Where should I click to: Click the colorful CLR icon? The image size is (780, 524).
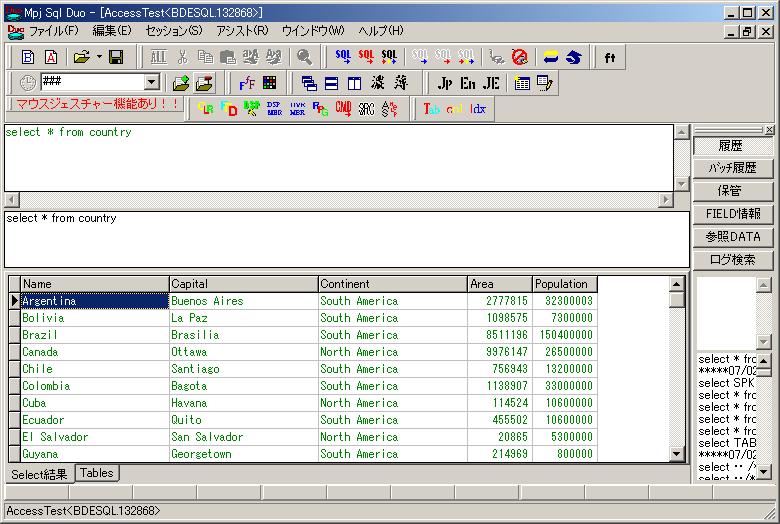pyautogui.click(x=205, y=108)
